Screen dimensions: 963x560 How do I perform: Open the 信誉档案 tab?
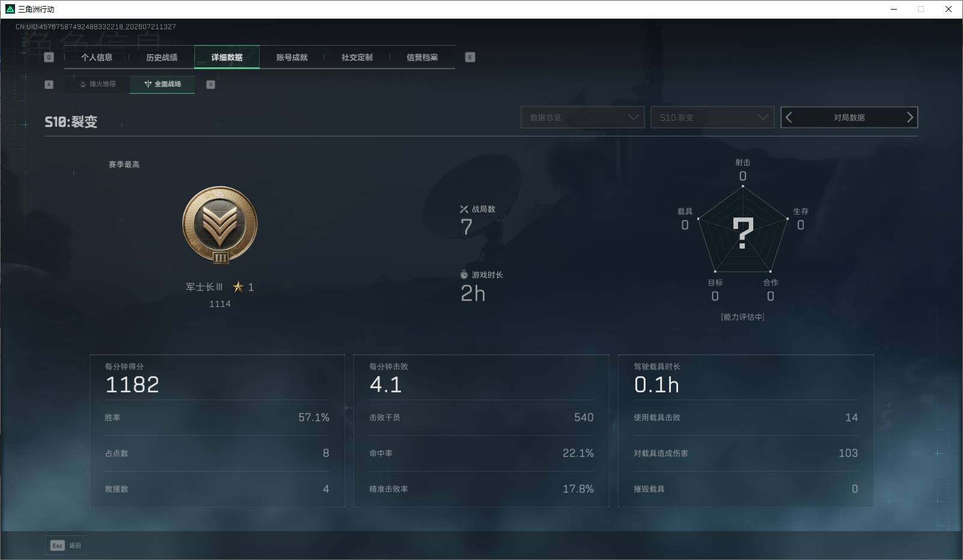(x=422, y=58)
